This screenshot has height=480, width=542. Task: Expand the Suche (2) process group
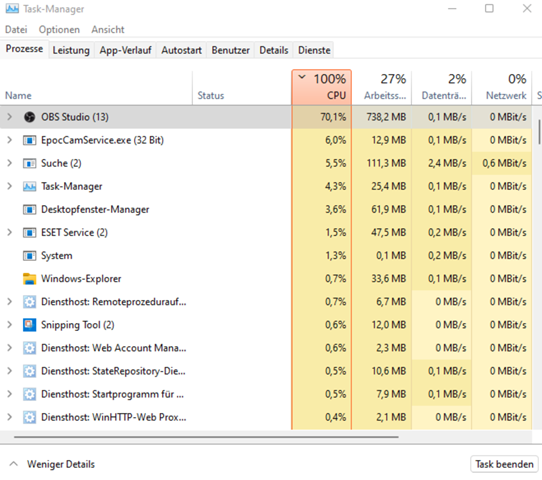point(10,163)
